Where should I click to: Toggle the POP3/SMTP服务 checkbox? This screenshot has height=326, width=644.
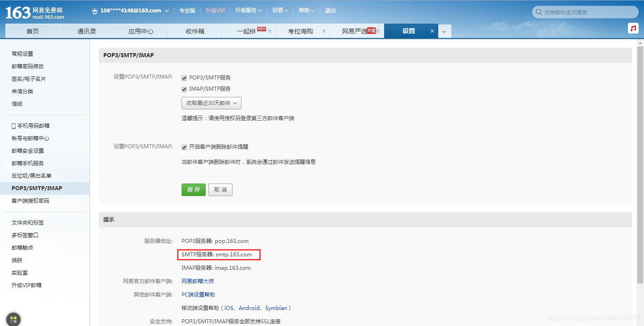point(184,78)
